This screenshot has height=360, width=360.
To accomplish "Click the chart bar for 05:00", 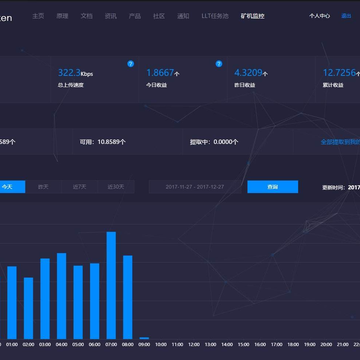I will [78, 302].
